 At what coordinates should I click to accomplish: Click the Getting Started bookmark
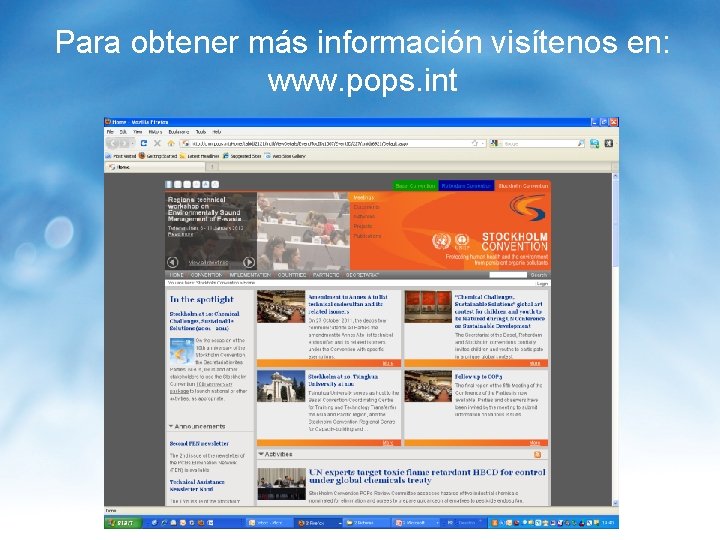pos(158,156)
